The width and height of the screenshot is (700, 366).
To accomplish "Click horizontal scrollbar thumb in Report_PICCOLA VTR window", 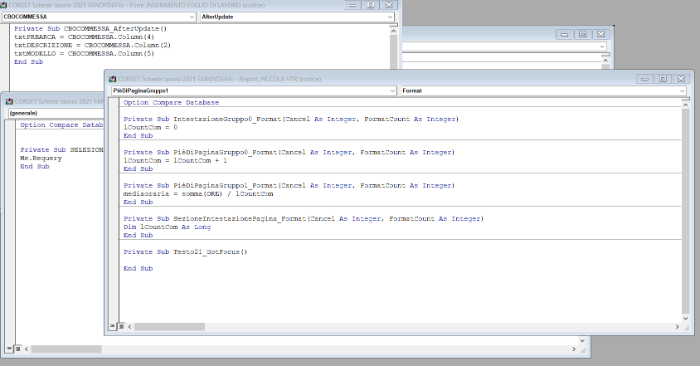I will pos(170,327).
